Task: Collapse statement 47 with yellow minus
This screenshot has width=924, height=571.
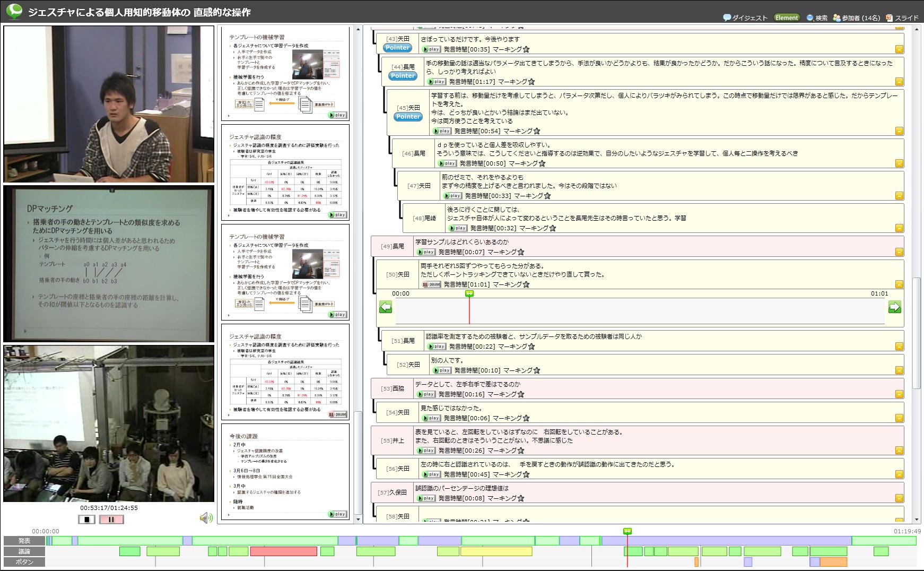Action: [x=899, y=196]
